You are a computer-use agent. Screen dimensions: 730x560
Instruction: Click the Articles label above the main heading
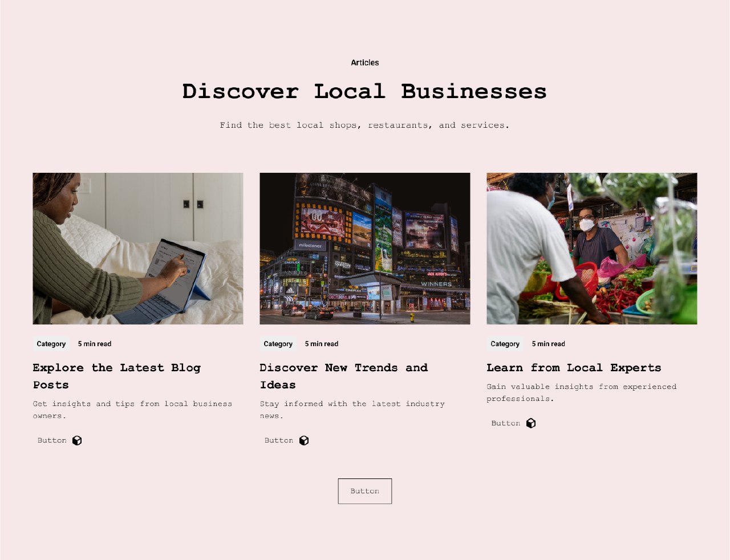[365, 63]
